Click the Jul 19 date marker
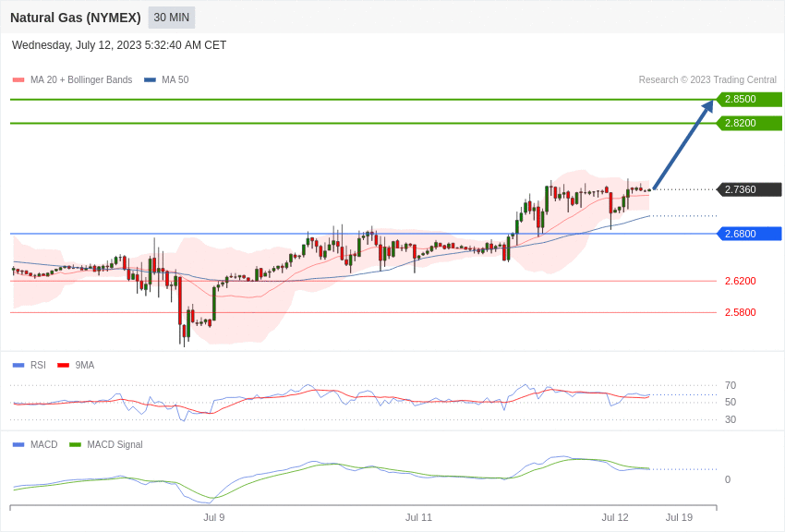Image resolution: width=785 pixels, height=532 pixels. (680, 517)
